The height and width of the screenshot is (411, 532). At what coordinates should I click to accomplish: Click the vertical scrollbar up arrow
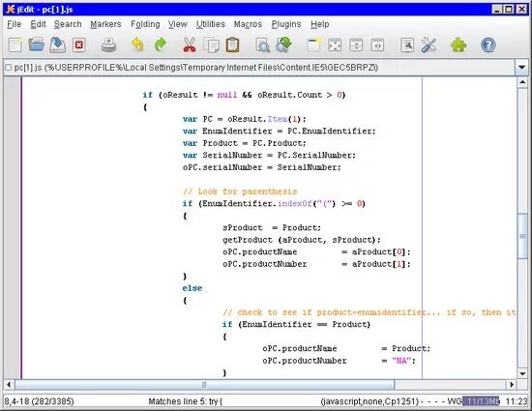(x=522, y=82)
